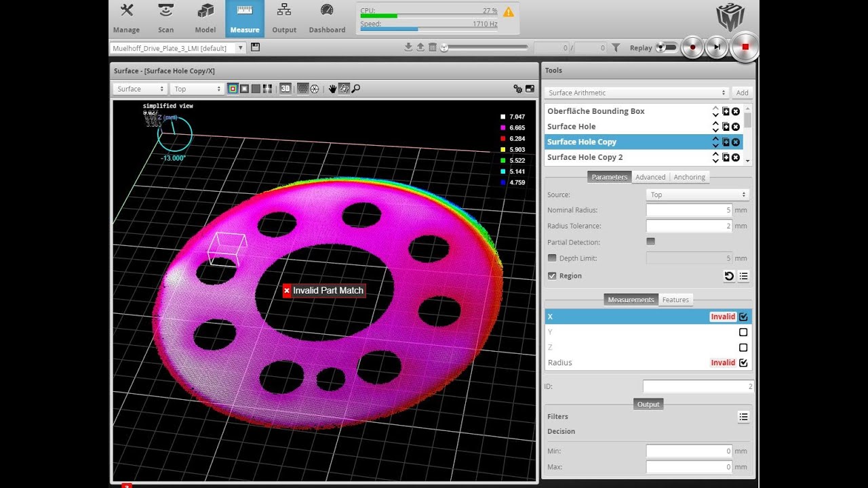This screenshot has width=868, height=488.
Task: Open the Source dropdown showing Top
Action: (697, 195)
